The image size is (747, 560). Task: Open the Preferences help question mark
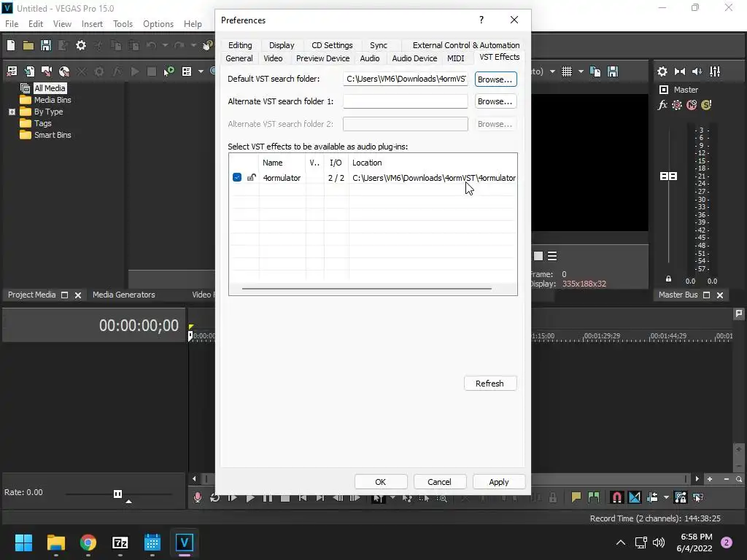[481, 20]
